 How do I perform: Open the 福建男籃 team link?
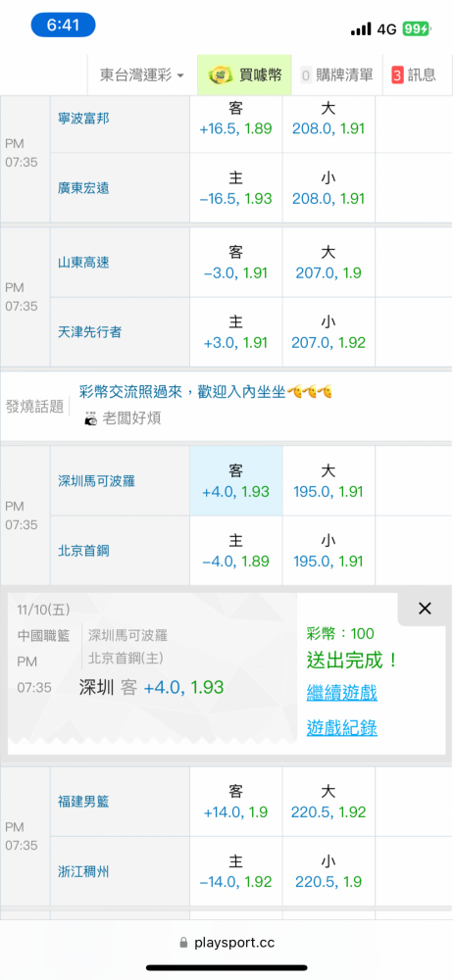tap(83, 801)
